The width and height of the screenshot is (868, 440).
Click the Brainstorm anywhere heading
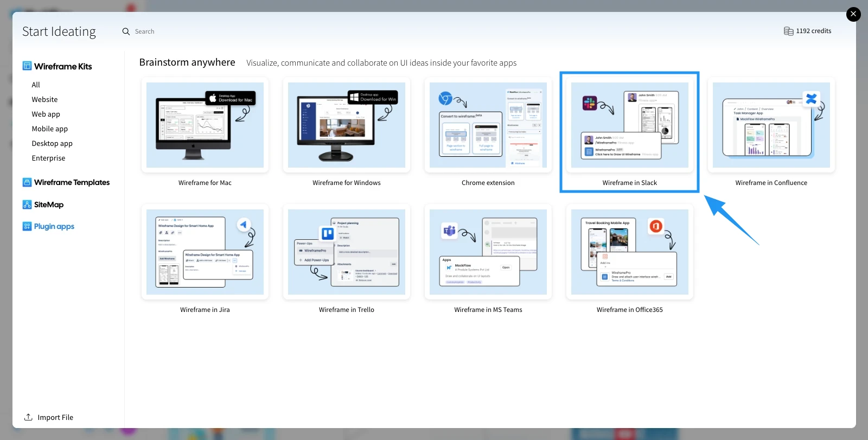(x=187, y=62)
